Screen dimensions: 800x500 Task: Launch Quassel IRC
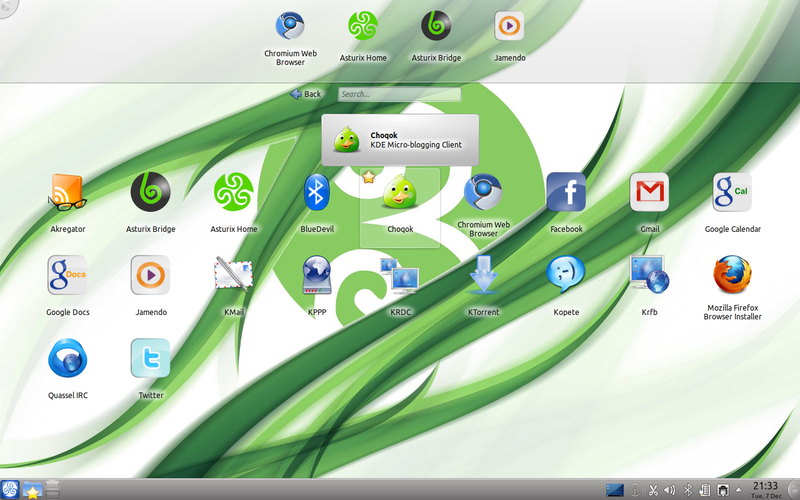pos(67,369)
